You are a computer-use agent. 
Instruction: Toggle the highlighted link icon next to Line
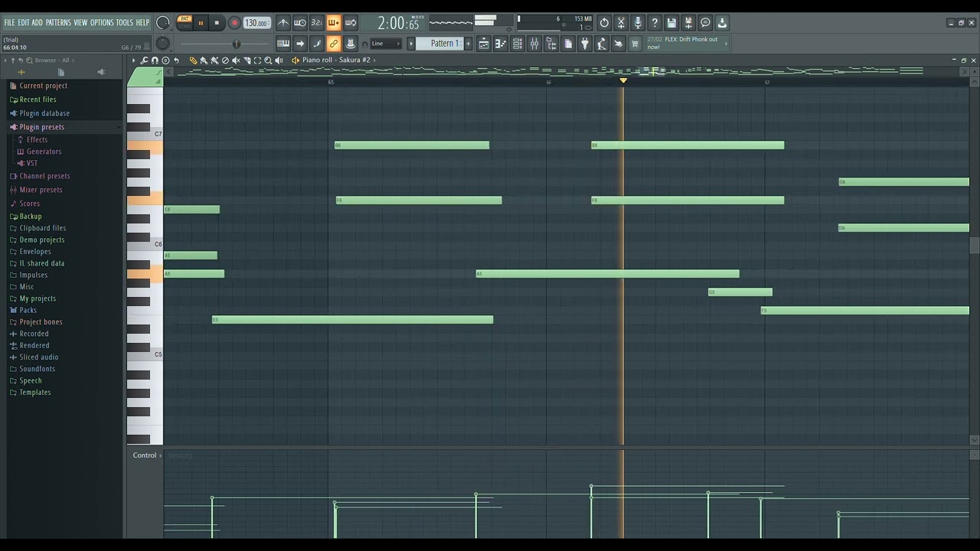click(x=334, y=44)
